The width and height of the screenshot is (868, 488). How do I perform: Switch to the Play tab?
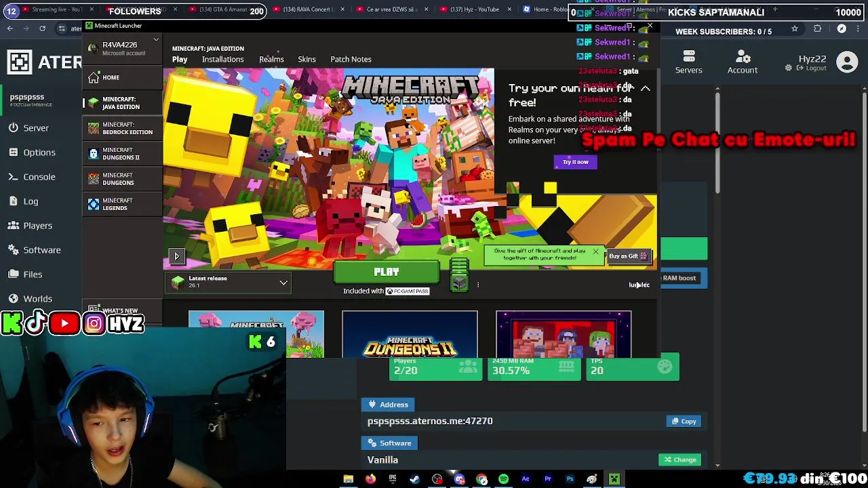(x=180, y=59)
